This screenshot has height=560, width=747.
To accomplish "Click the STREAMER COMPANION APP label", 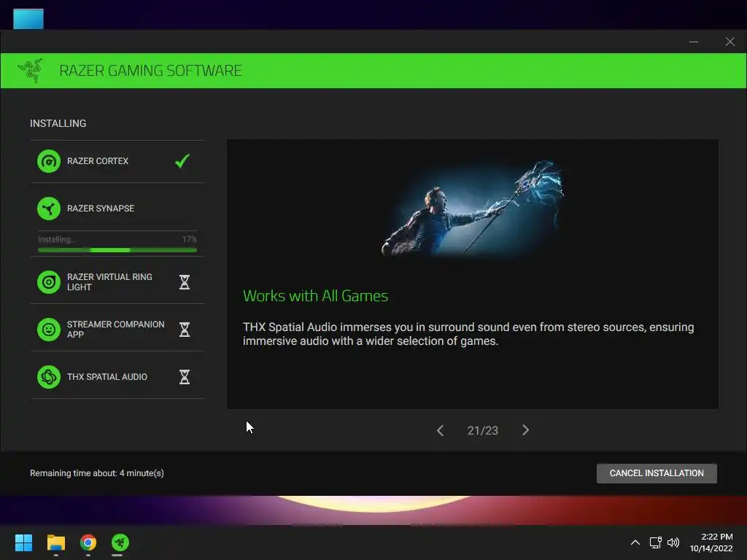I will coord(116,330).
